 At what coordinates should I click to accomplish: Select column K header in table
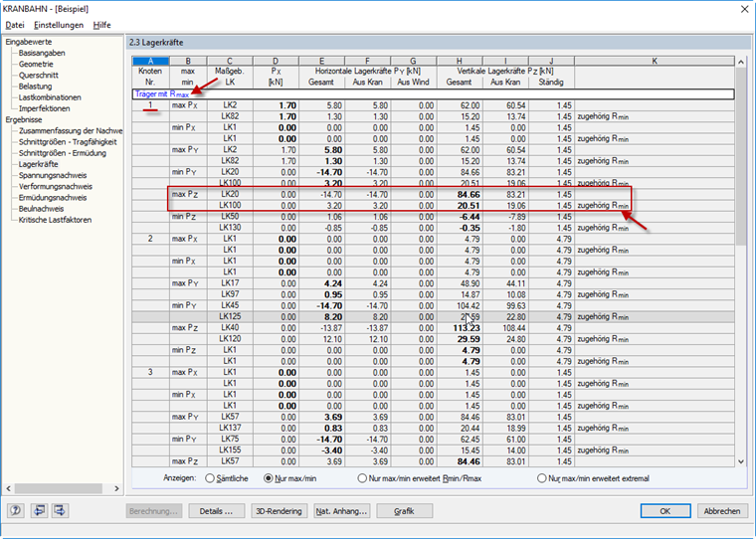coord(655,61)
